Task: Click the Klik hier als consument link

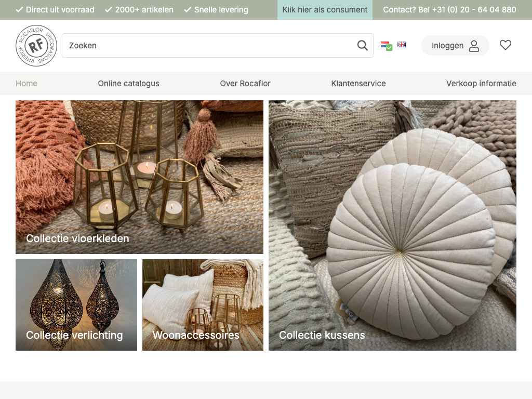Action: pyautogui.click(x=325, y=10)
